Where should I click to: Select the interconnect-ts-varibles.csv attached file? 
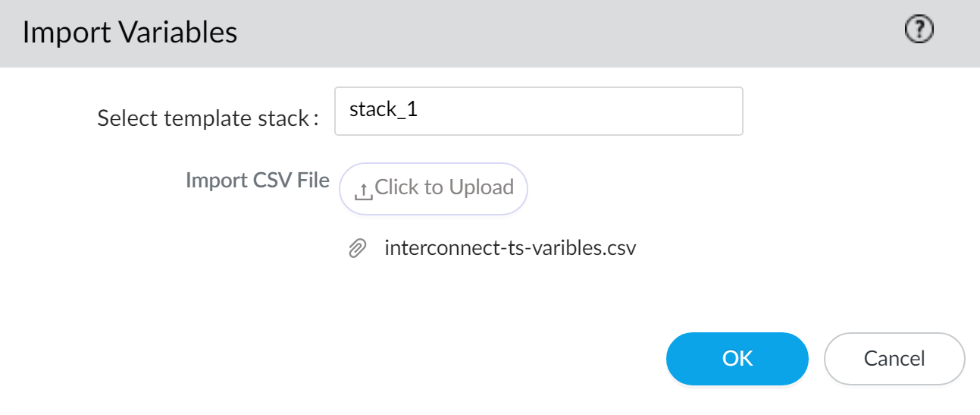[509, 248]
